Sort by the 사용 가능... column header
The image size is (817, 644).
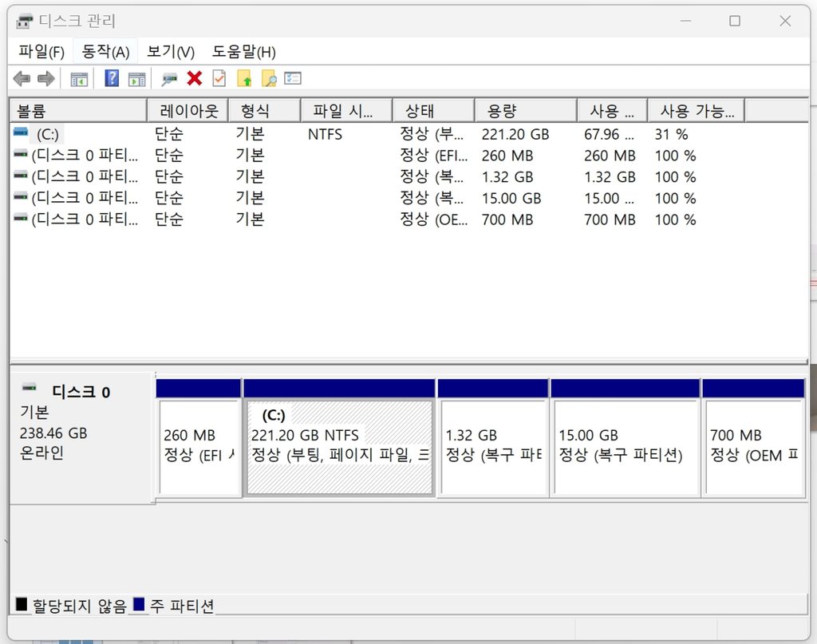click(x=696, y=110)
